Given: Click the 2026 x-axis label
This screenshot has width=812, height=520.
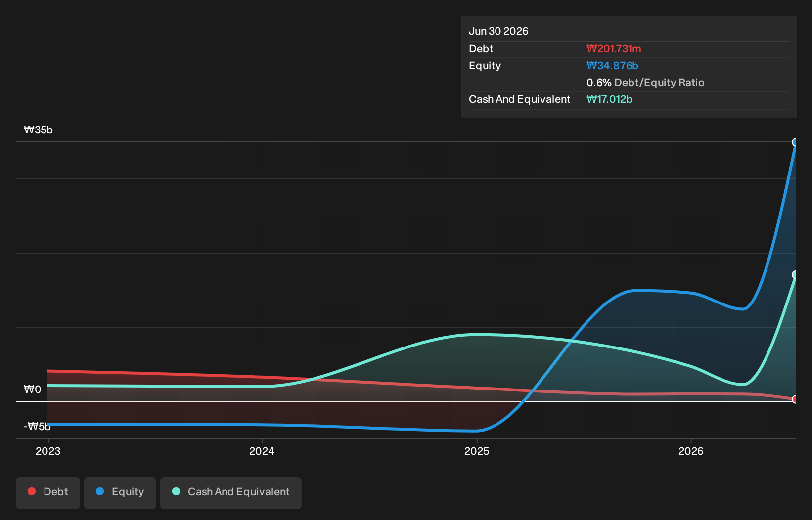Looking at the screenshot, I should point(691,451).
